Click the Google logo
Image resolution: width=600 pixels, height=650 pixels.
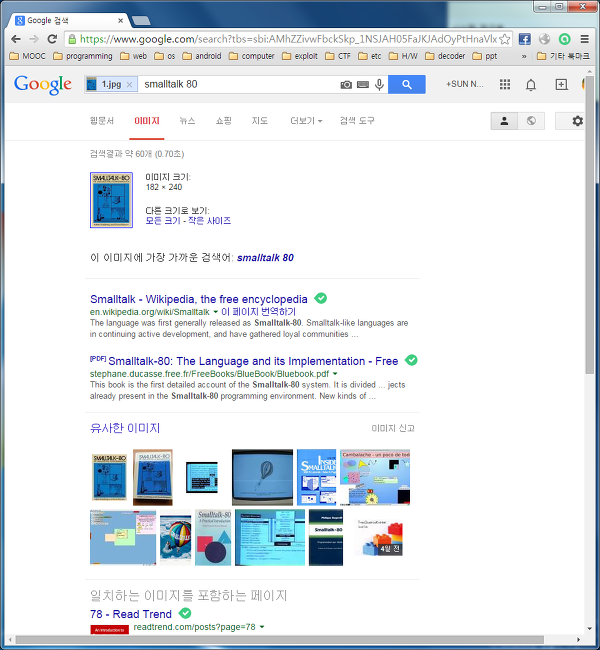click(x=43, y=85)
